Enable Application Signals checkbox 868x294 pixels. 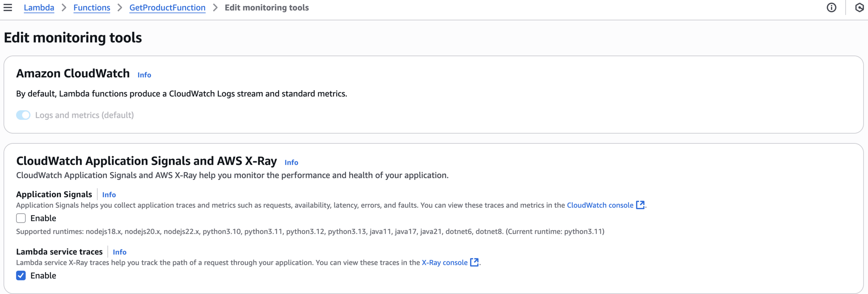click(x=21, y=218)
